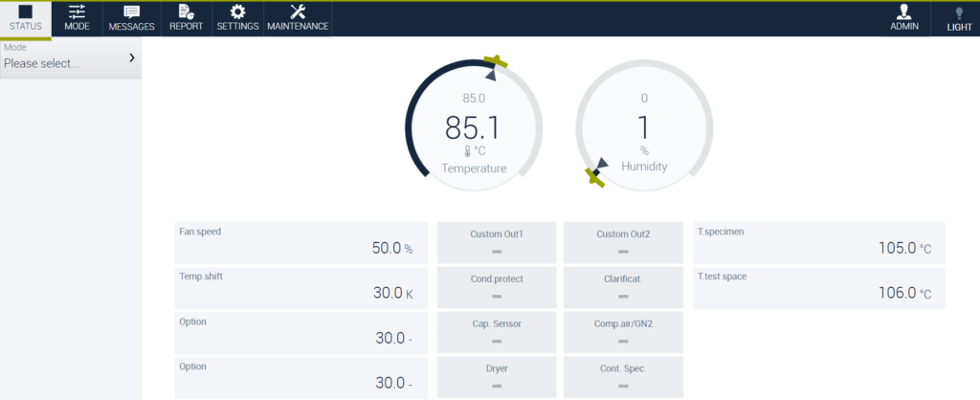This screenshot has height=400, width=980.
Task: Toggle the Custom Out1 output
Action: tap(497, 243)
